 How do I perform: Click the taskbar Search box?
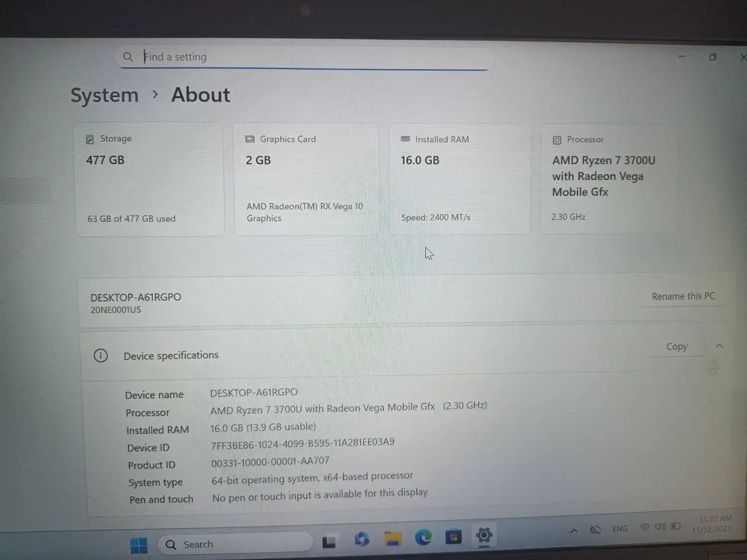pos(235,544)
